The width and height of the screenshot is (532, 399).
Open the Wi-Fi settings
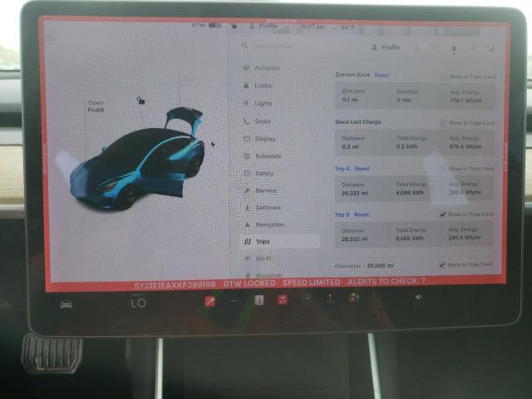259,259
